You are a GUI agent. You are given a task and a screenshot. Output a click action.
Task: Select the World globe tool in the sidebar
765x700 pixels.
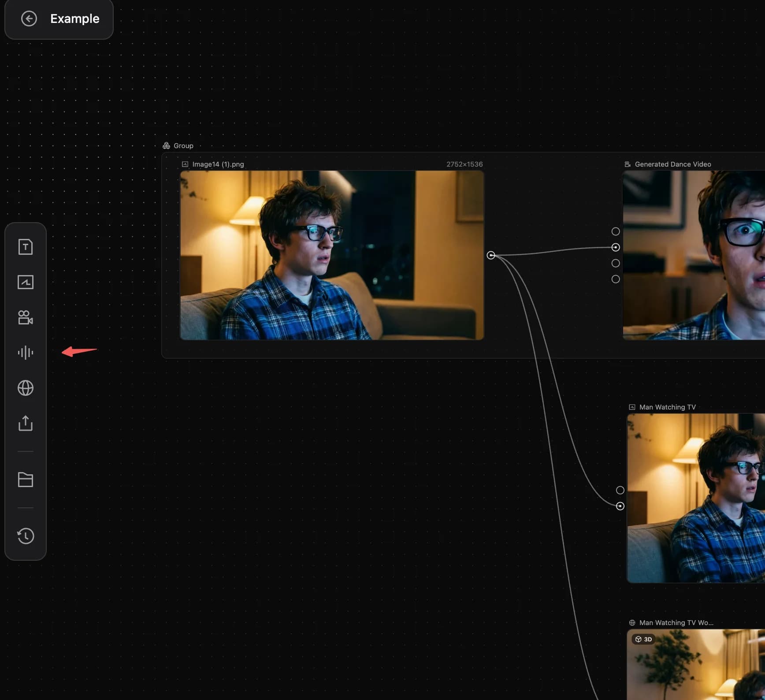(26, 388)
